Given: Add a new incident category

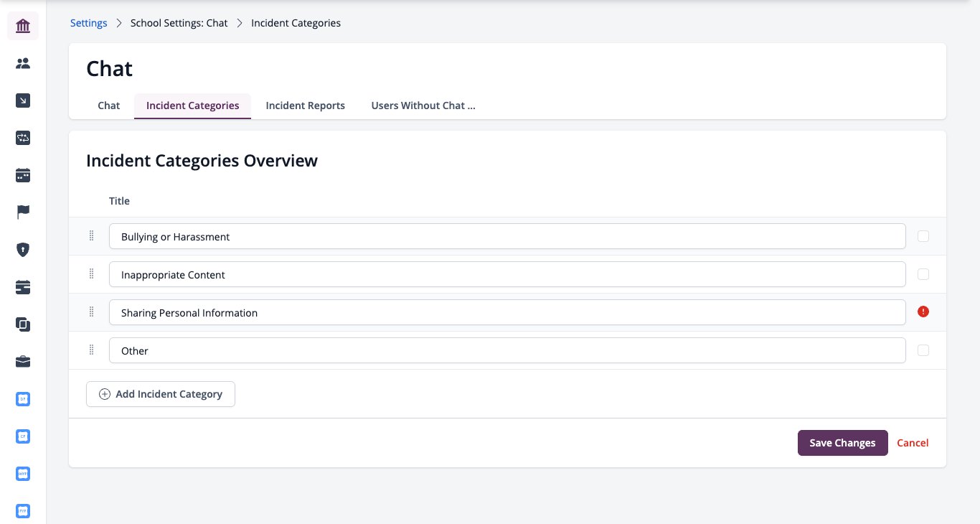Looking at the screenshot, I should pyautogui.click(x=161, y=394).
